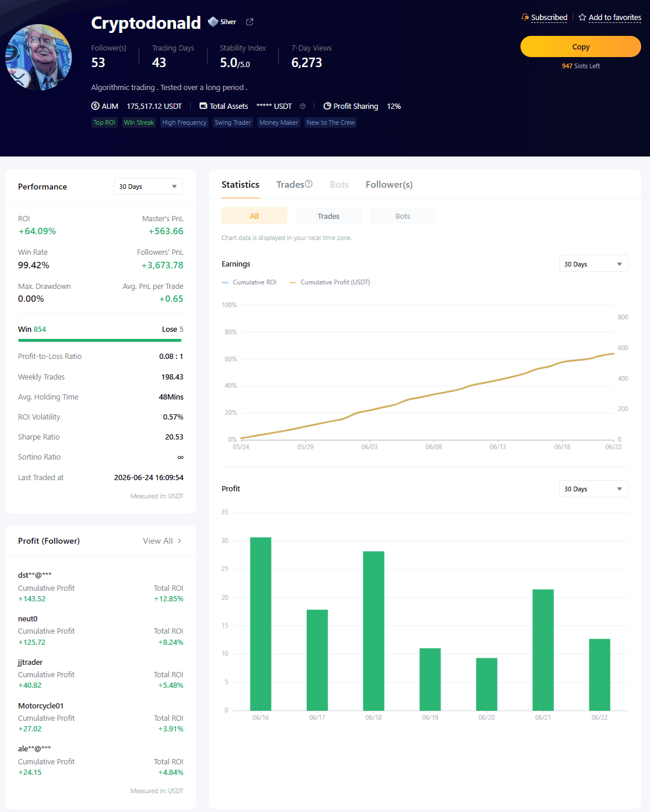Click follower name jjtrader

[30, 662]
